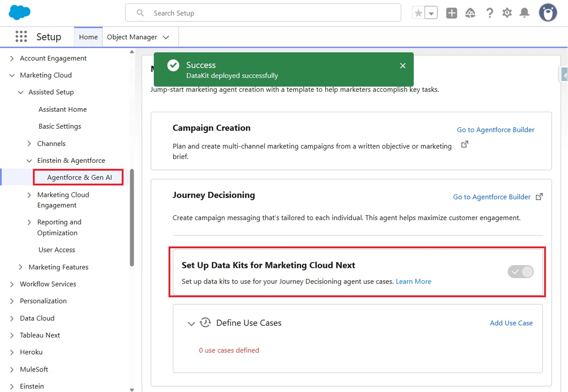Image resolution: width=568 pixels, height=392 pixels.
Task: Expand the Account Engagement tree node
Action: pos(12,58)
